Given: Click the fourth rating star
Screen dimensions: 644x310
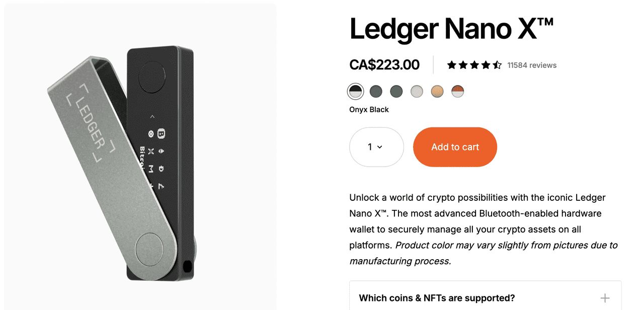Looking at the screenshot, I should (x=486, y=64).
